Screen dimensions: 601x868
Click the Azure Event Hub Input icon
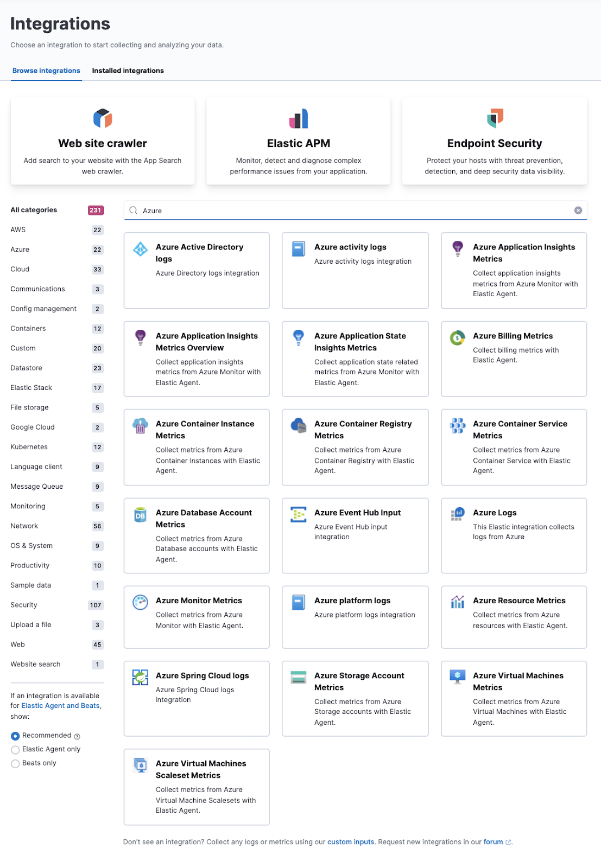coord(299,514)
